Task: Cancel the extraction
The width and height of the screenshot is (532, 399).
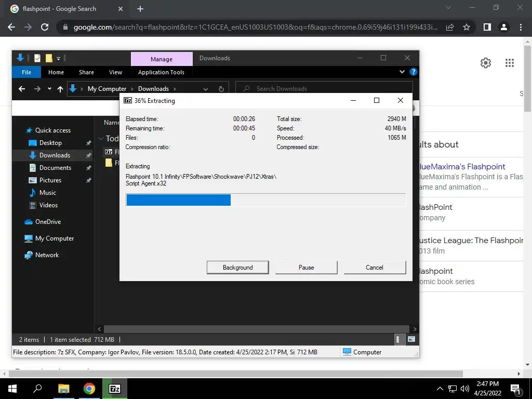Action: 375,268
